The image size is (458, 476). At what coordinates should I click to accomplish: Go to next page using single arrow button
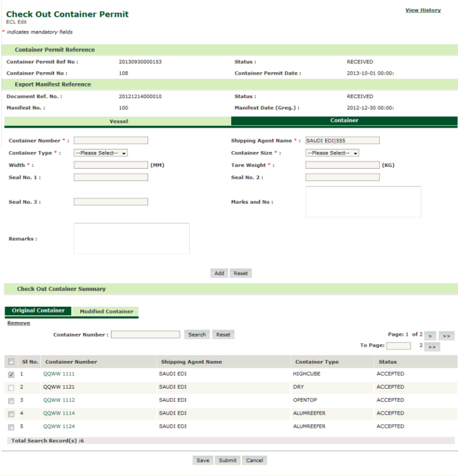click(429, 336)
